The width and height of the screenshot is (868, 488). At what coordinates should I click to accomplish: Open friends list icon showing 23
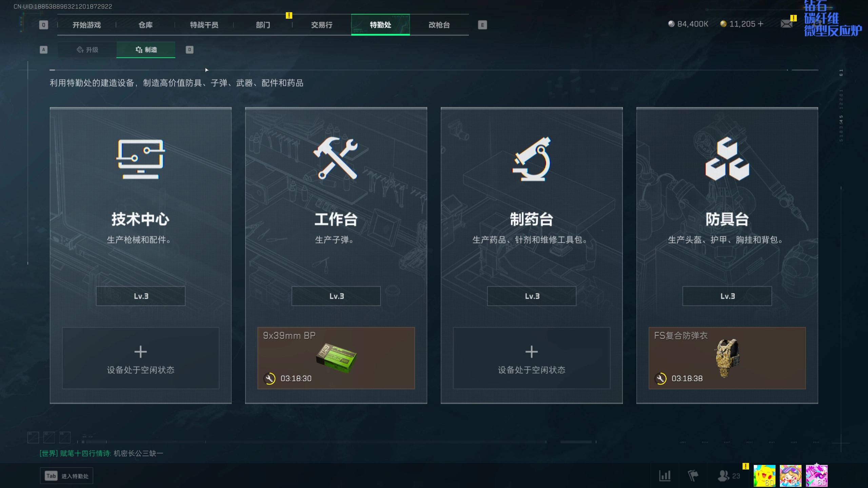point(729,475)
